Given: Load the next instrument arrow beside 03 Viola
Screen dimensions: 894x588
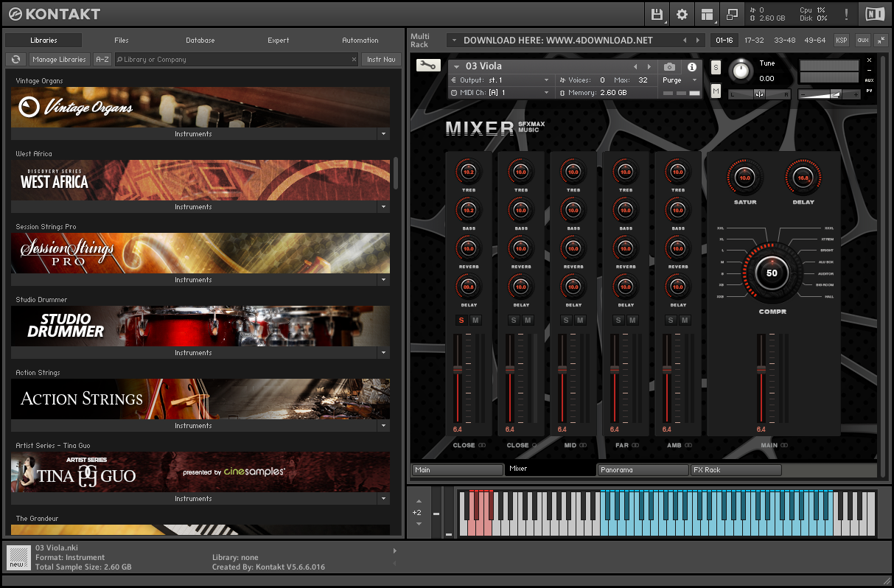Looking at the screenshot, I should 648,66.
